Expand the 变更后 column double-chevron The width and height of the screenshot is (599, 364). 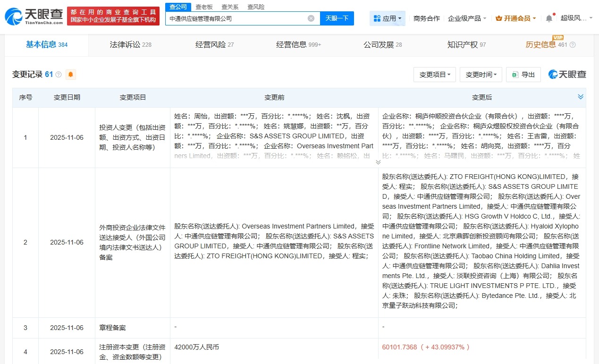[x=581, y=97]
